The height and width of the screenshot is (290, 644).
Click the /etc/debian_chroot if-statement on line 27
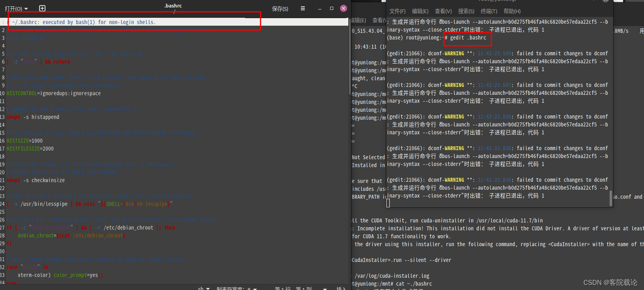point(91,228)
